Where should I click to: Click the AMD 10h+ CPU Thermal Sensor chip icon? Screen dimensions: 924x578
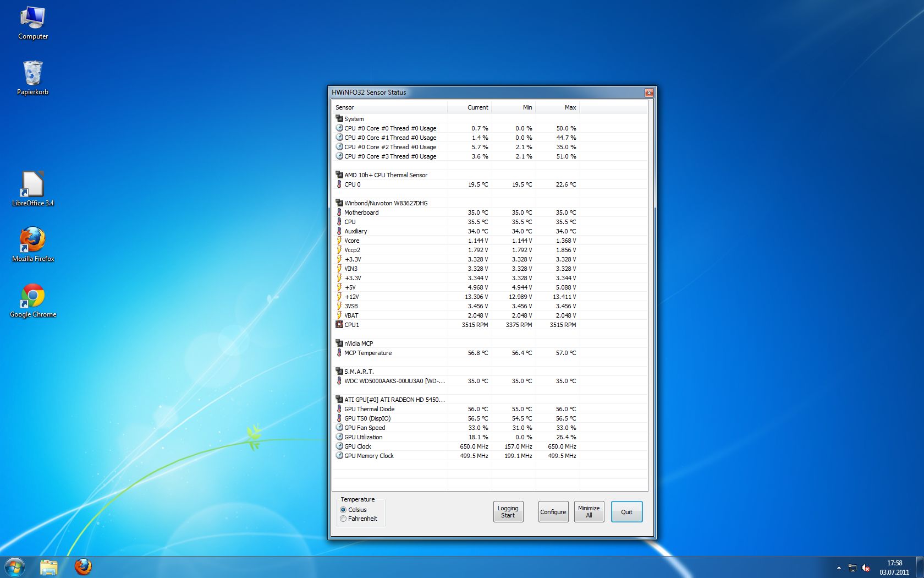coord(339,175)
